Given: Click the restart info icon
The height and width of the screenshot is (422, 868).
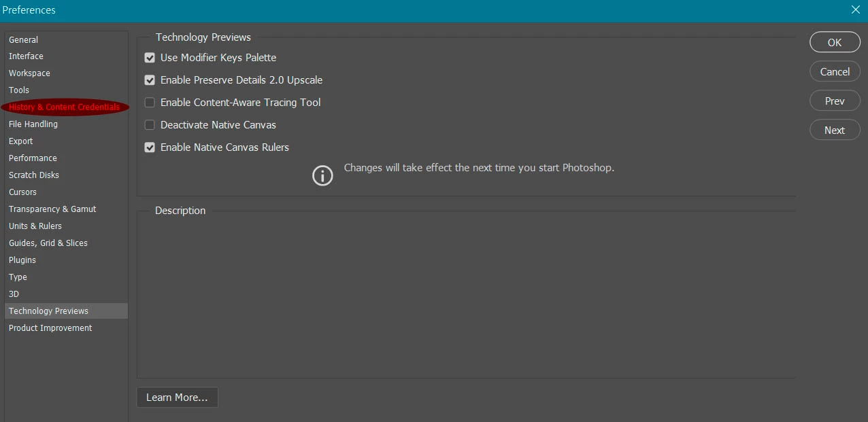Looking at the screenshot, I should pyautogui.click(x=322, y=175).
